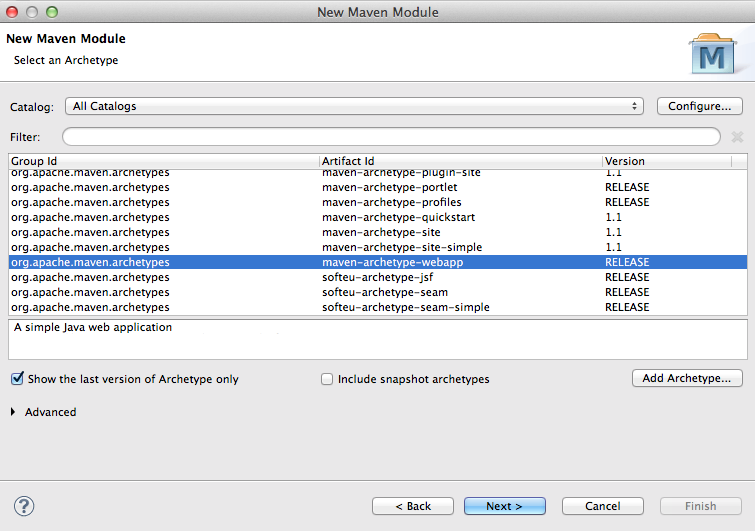The height and width of the screenshot is (531, 755).
Task: Go Back to previous wizard page
Action: point(413,506)
